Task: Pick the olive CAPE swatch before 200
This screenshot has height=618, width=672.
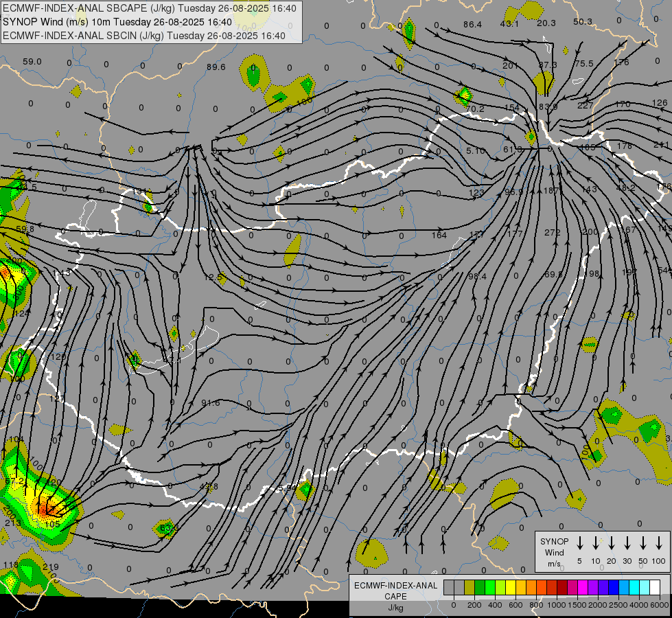Action: pyautogui.click(x=470, y=588)
